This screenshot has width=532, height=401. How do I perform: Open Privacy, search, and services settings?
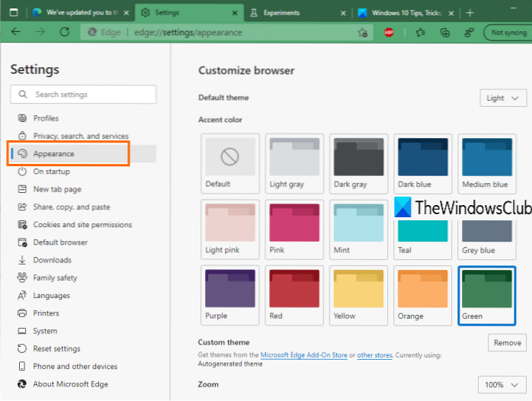[x=80, y=136]
